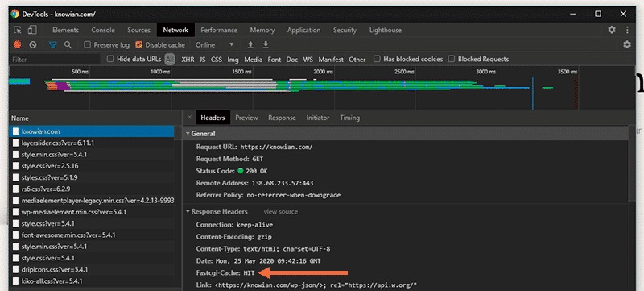Viewport: 644px width, 291px height.
Task: Click the Chrome icon in title bar
Action: coord(15,14)
